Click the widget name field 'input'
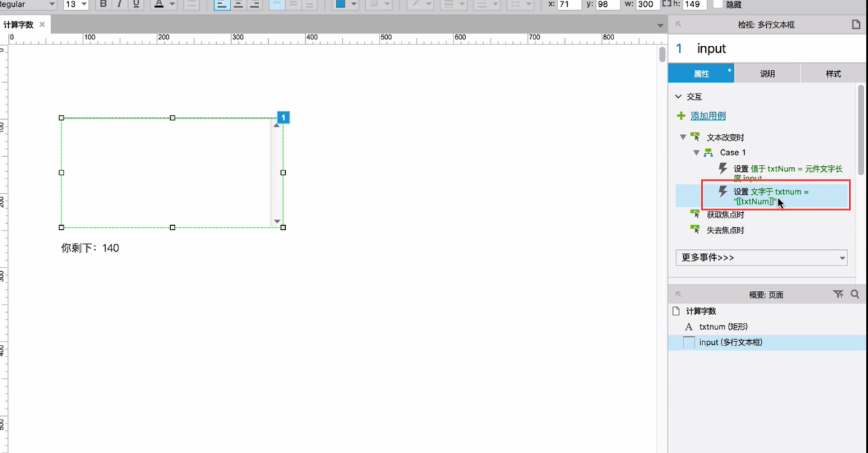The height and width of the screenshot is (453, 868). (x=711, y=49)
